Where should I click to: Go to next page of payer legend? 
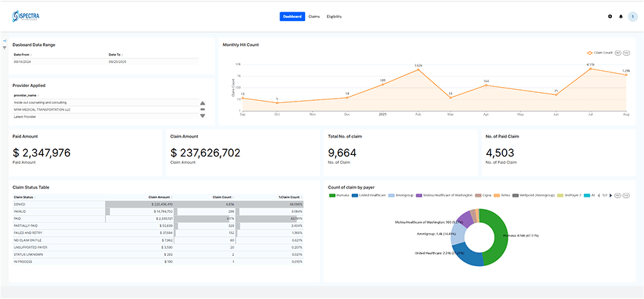[x=611, y=195]
